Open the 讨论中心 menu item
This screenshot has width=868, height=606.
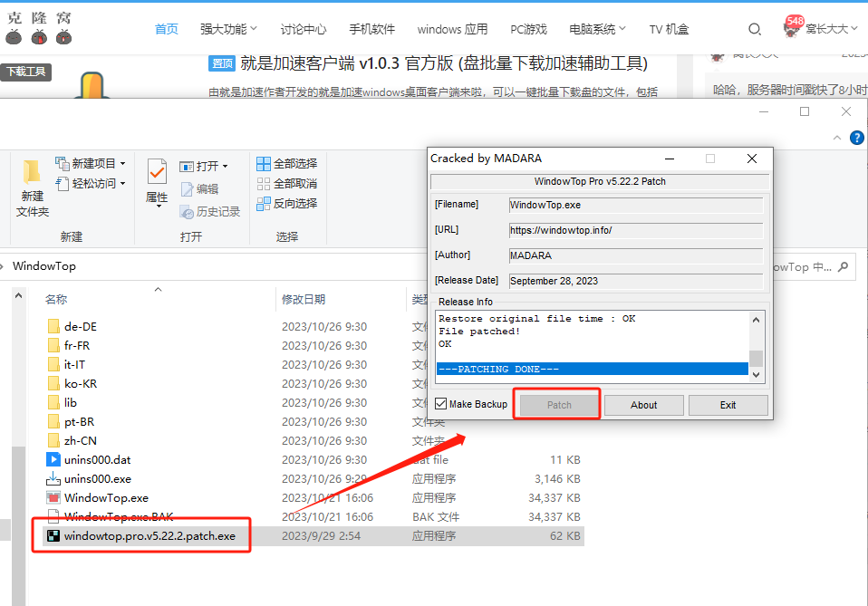(x=304, y=29)
